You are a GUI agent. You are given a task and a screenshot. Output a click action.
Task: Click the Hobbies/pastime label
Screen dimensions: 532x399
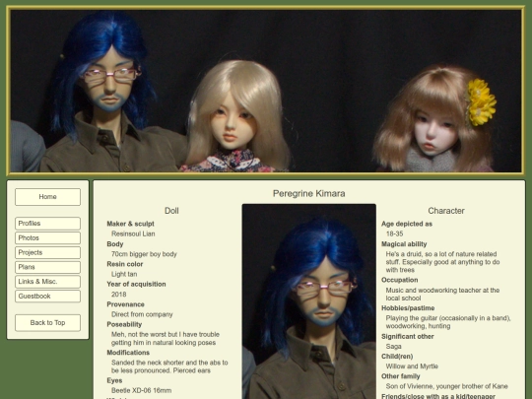[408, 308]
